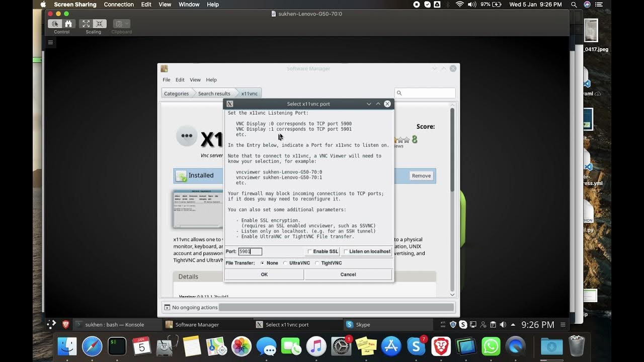Open App Store from the Dock

click(391, 346)
